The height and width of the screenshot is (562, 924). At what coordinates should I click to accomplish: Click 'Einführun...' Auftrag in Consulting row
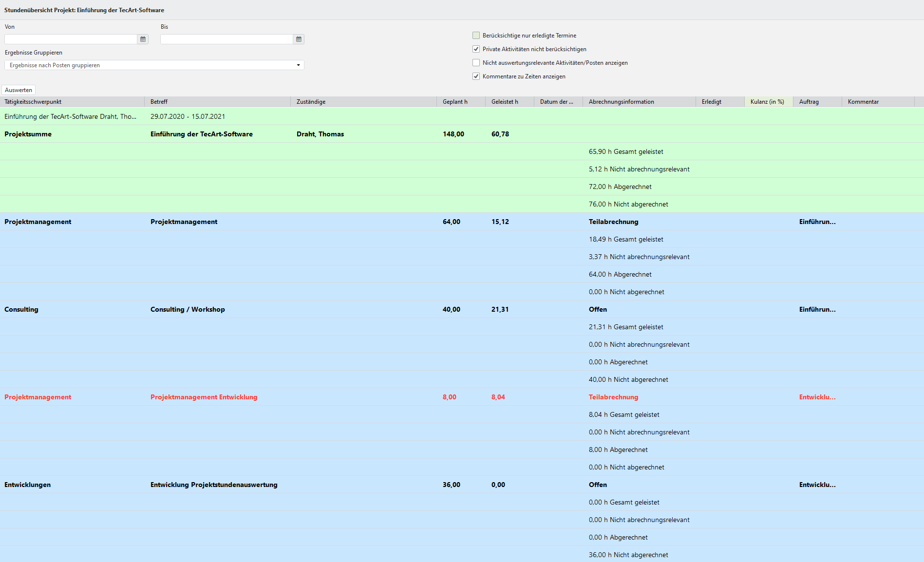pyautogui.click(x=817, y=309)
